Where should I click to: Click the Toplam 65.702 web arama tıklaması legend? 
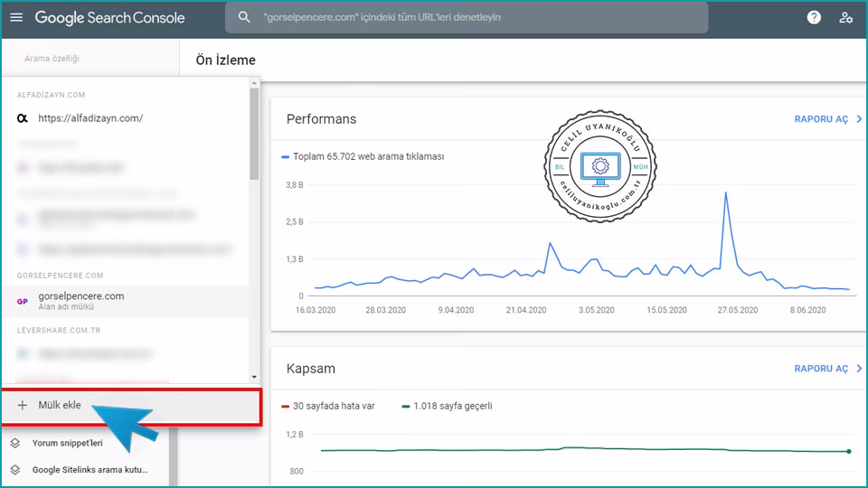coord(363,156)
